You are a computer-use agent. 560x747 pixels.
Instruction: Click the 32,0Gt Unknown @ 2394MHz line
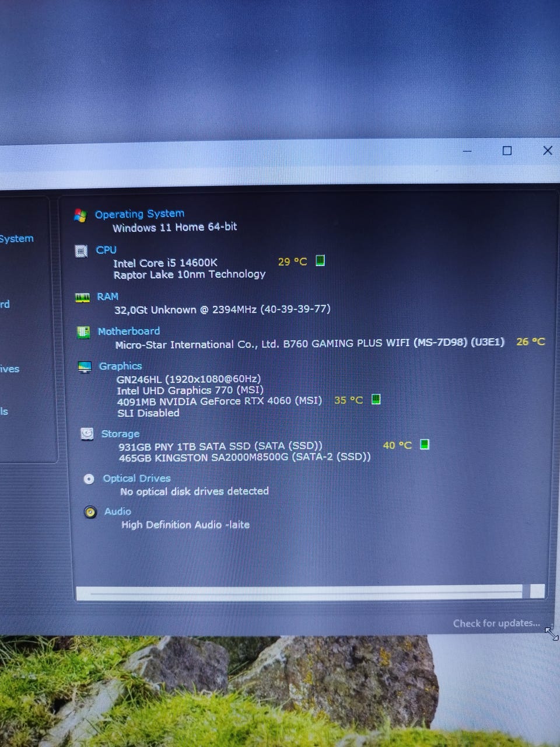click(222, 309)
